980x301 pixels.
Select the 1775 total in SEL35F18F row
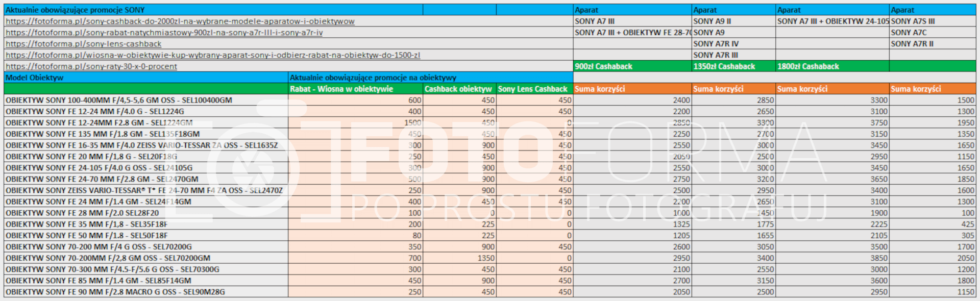[733, 224]
